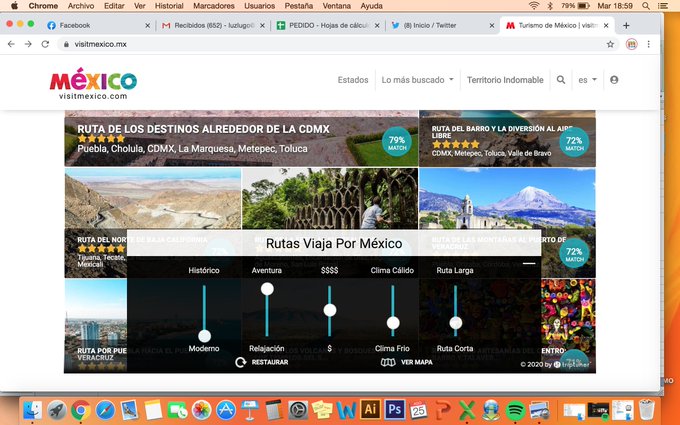680x425 pixels.
Task: Open the user account profile icon
Action: pyautogui.click(x=614, y=79)
